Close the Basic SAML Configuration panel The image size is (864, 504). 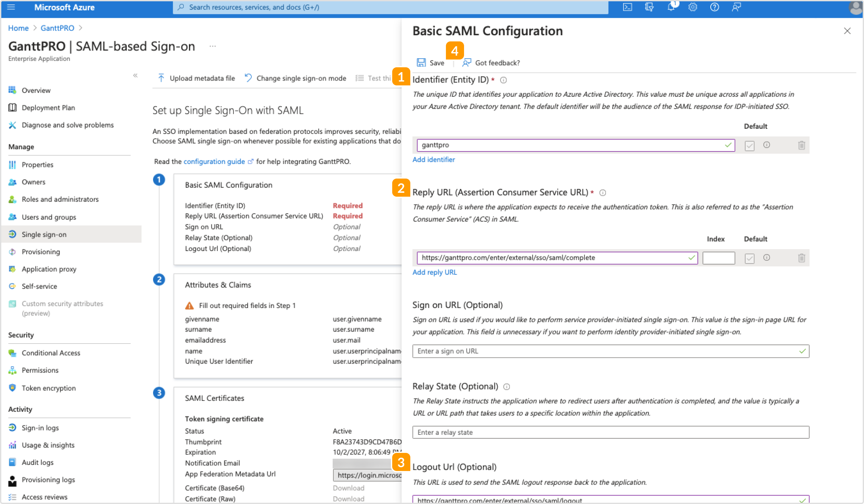pos(847,31)
